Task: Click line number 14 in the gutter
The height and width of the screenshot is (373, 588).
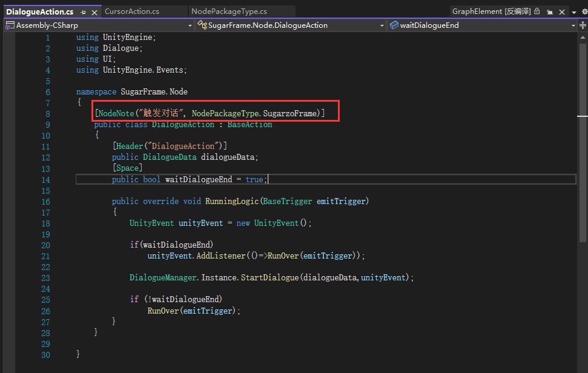Action: (x=45, y=180)
